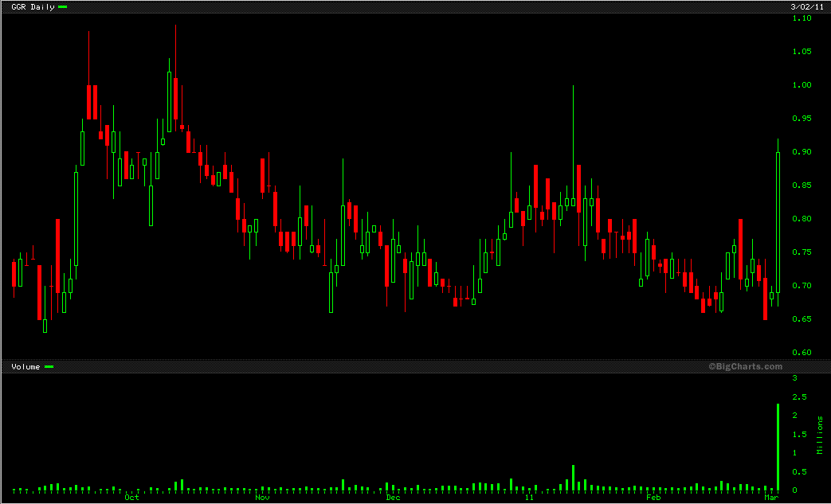Click the 1.5 volume axis label
The width and height of the screenshot is (831, 504).
click(x=799, y=434)
